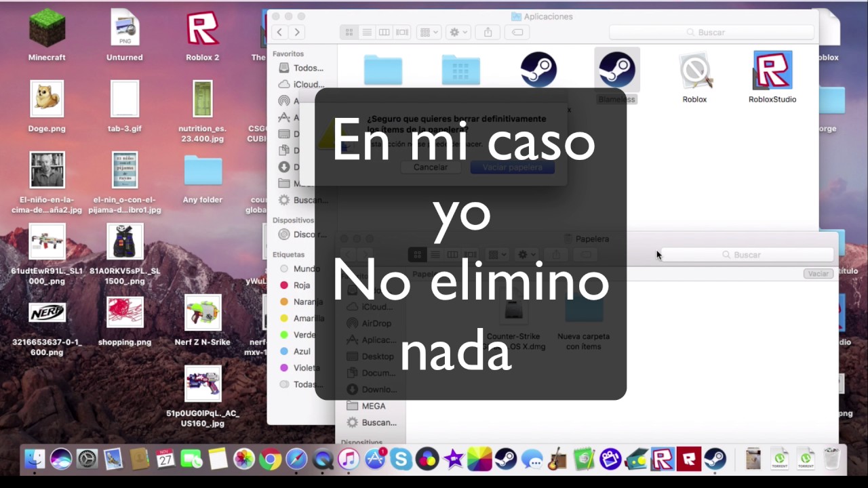
Task: Filter by Roja red tag
Action: point(296,285)
